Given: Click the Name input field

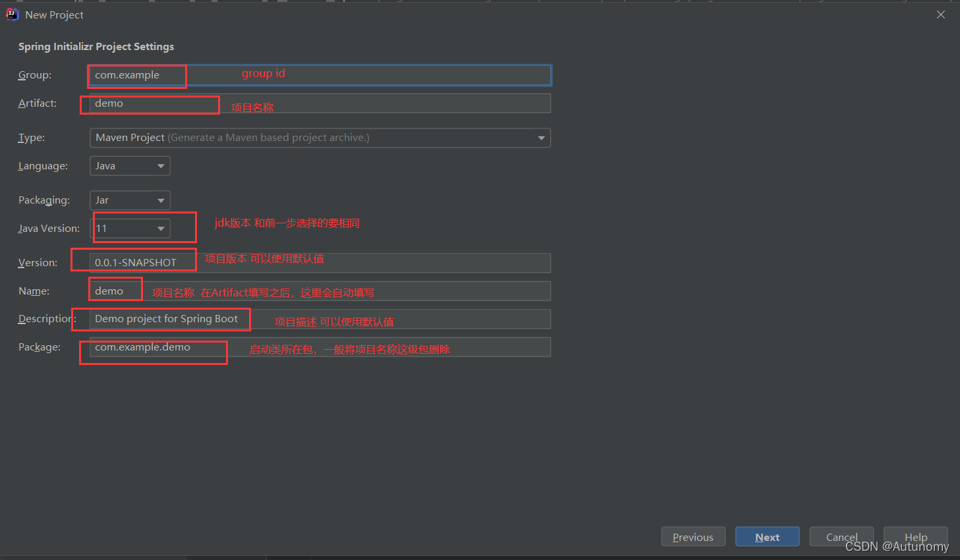Looking at the screenshot, I should coord(320,291).
